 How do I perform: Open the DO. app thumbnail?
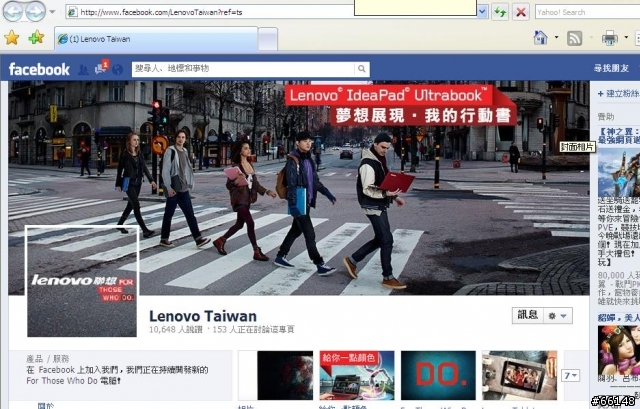point(438,375)
